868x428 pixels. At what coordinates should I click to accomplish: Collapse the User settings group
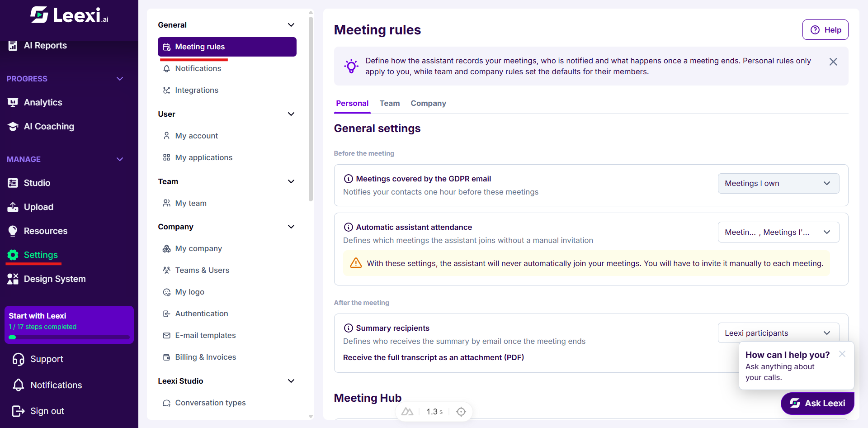click(x=291, y=114)
